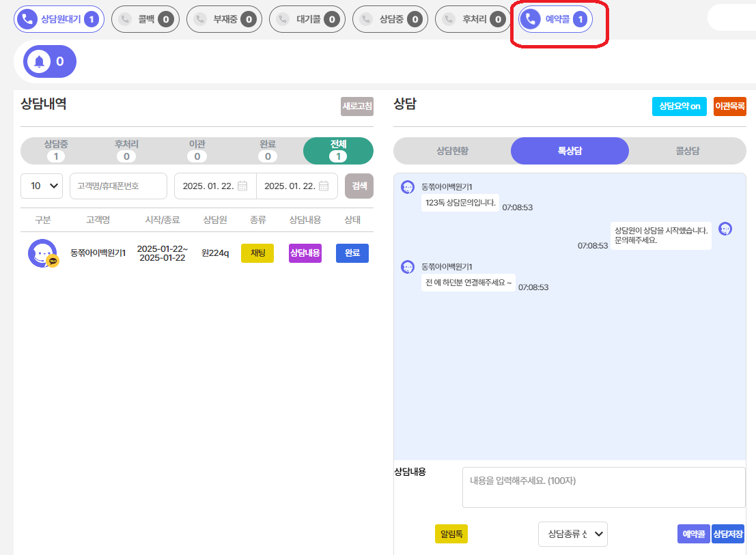Toggle the 상담요약 on button
The image size is (756, 555).
tap(680, 106)
